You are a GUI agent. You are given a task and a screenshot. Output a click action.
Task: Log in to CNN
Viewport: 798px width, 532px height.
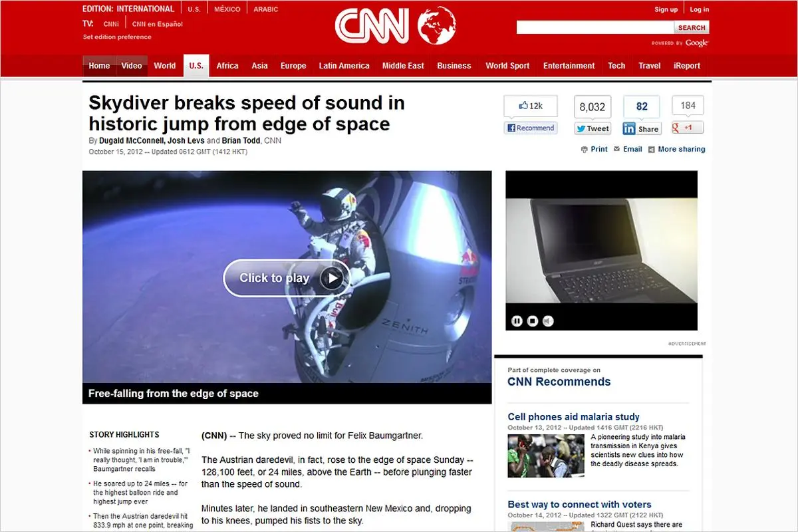700,9
